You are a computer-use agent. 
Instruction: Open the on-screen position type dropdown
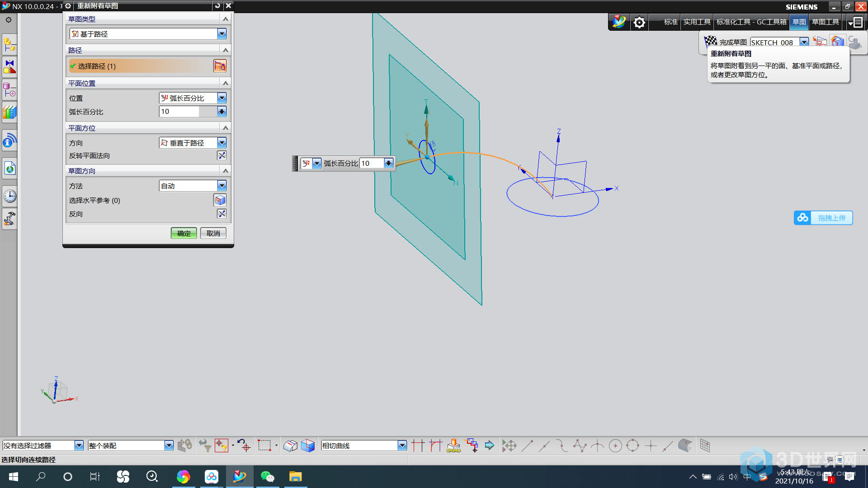(317, 163)
